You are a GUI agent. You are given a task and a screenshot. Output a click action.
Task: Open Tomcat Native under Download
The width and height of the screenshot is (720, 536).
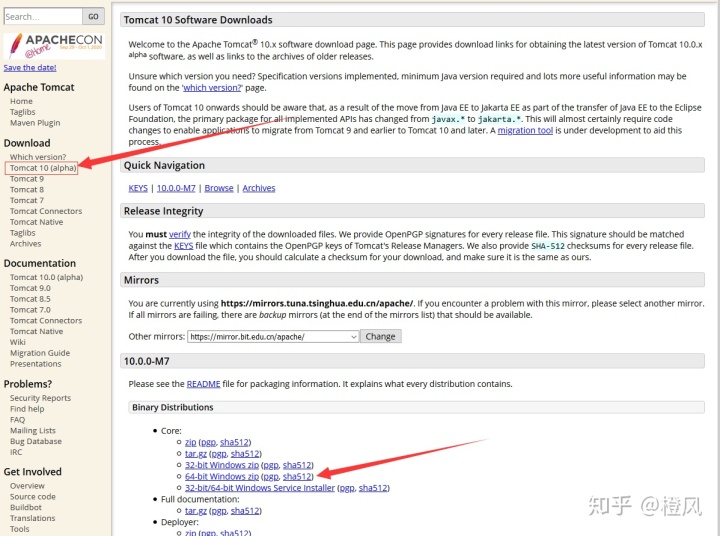pos(37,222)
